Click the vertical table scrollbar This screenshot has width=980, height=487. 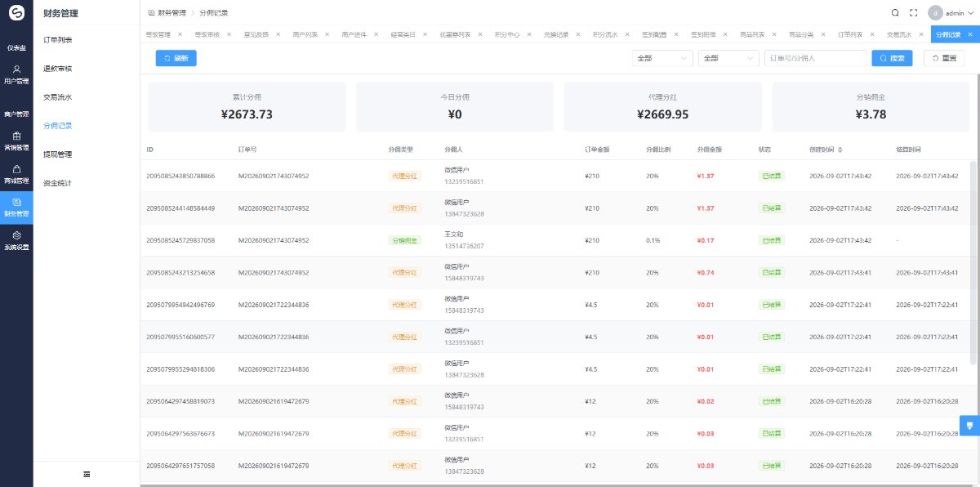973,261
